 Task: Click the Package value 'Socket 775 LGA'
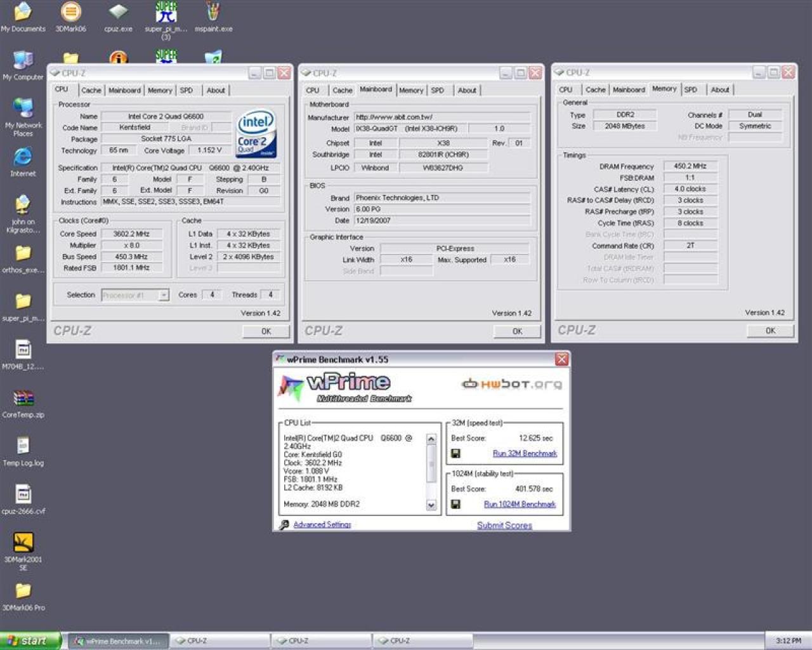pyautogui.click(x=166, y=139)
